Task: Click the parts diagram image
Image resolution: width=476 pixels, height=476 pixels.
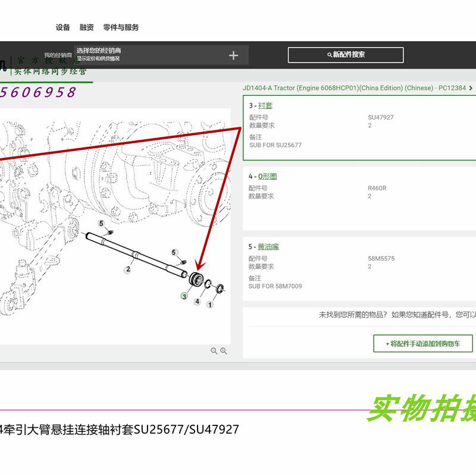Action: [115, 226]
